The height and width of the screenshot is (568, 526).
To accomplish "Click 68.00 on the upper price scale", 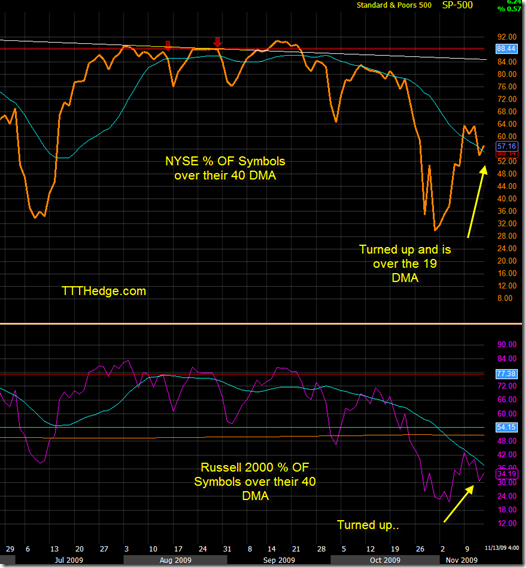I will (x=507, y=111).
